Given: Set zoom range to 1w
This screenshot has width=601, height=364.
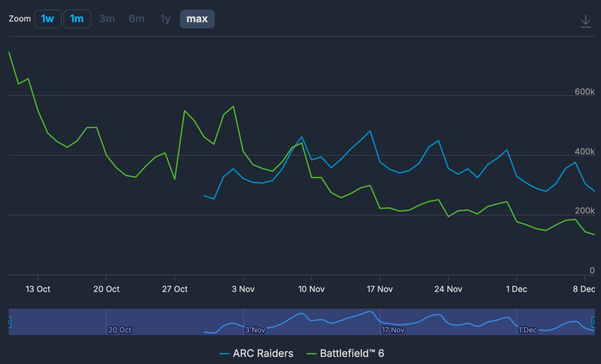Looking at the screenshot, I should [x=48, y=19].
